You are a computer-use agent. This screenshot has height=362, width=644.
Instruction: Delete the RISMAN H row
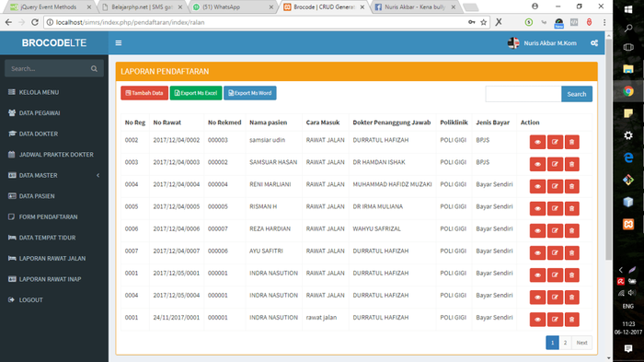tap(571, 208)
